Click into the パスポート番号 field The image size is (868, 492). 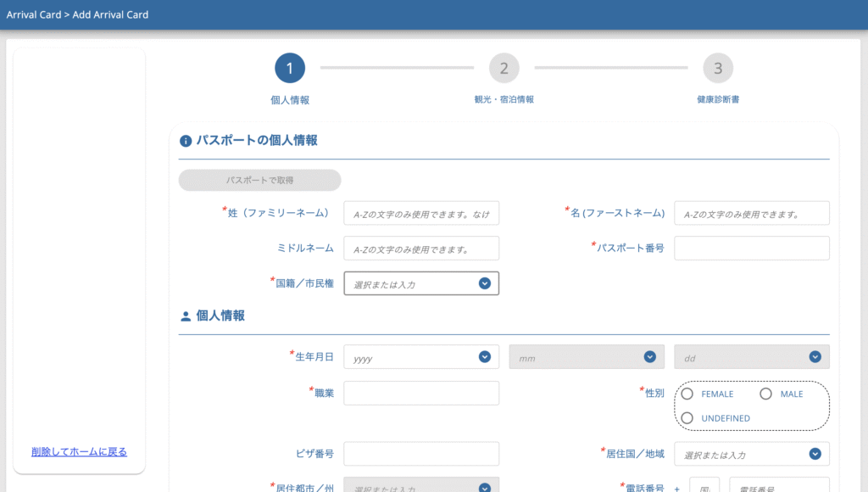751,248
